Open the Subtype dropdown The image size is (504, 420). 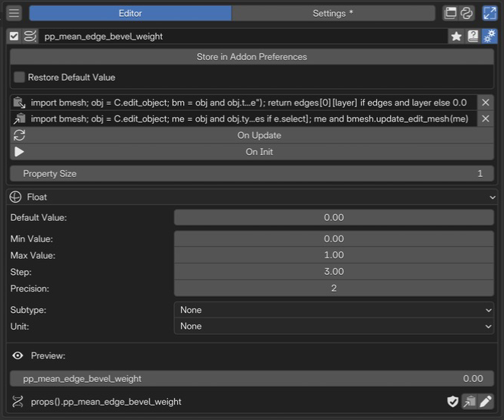point(334,310)
